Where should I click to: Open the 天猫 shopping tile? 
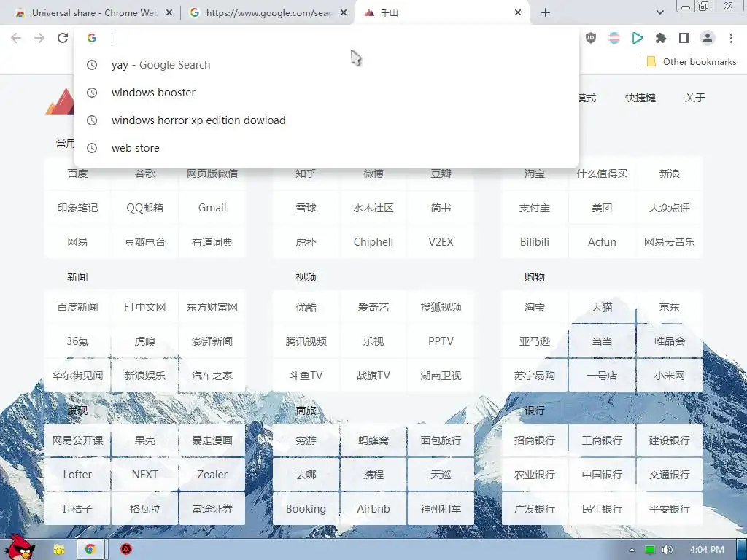click(602, 307)
